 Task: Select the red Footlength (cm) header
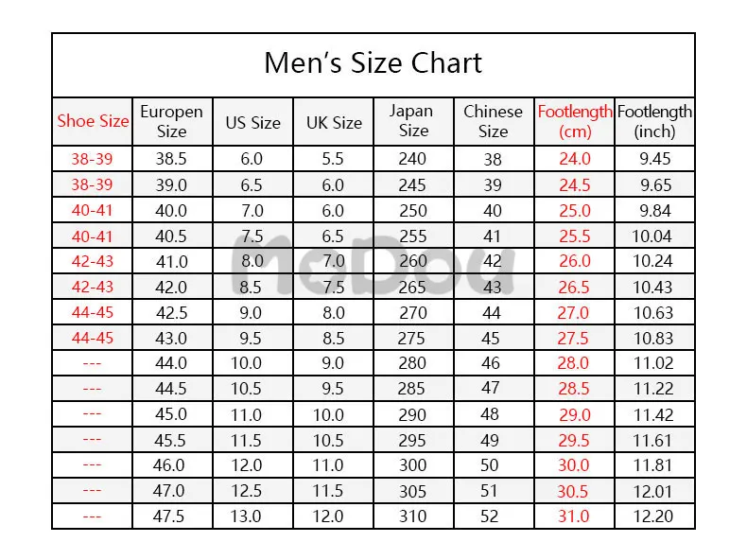point(575,121)
